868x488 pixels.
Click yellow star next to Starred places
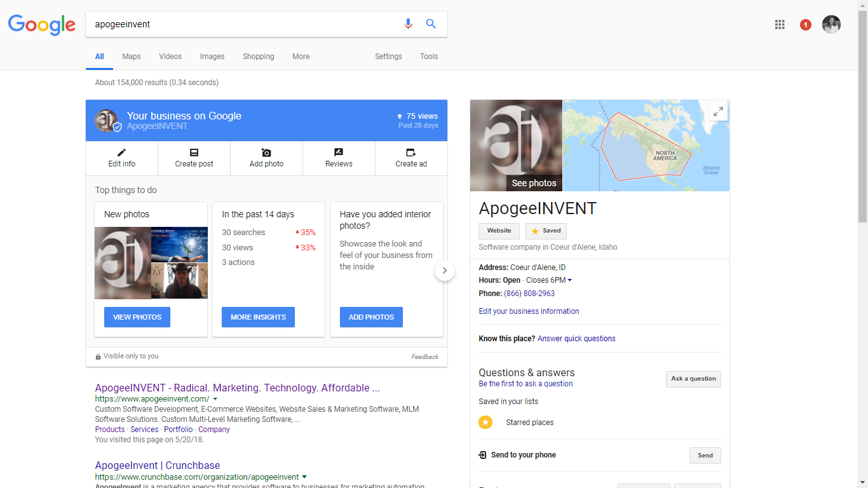point(485,422)
